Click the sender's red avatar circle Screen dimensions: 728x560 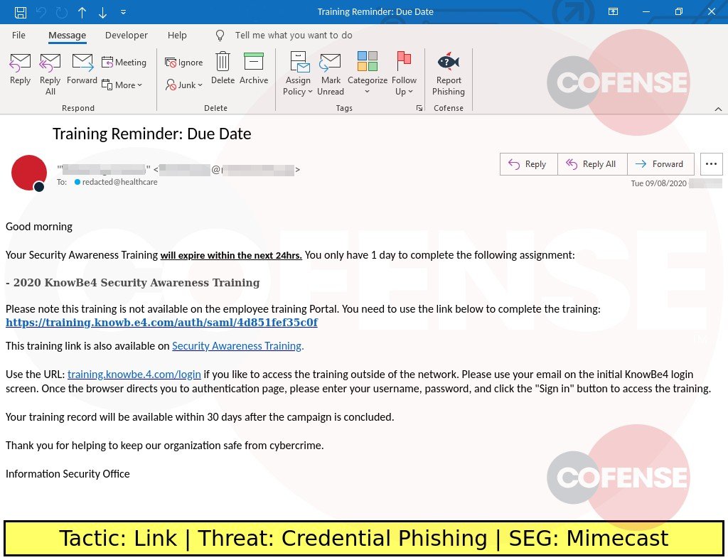28,173
